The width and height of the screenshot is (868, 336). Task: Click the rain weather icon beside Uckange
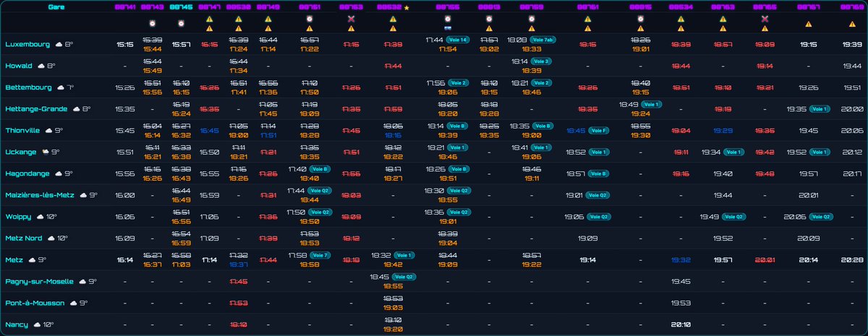[x=46, y=152]
